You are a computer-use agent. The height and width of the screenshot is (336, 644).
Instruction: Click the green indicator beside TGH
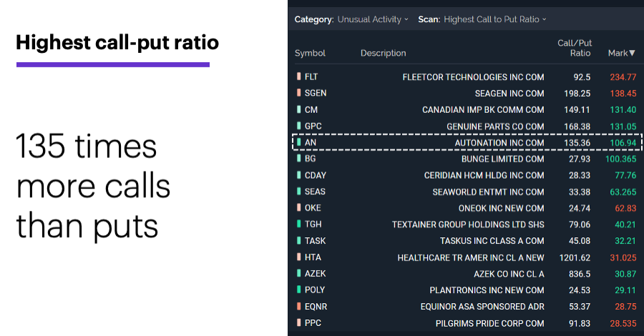pyautogui.click(x=298, y=224)
